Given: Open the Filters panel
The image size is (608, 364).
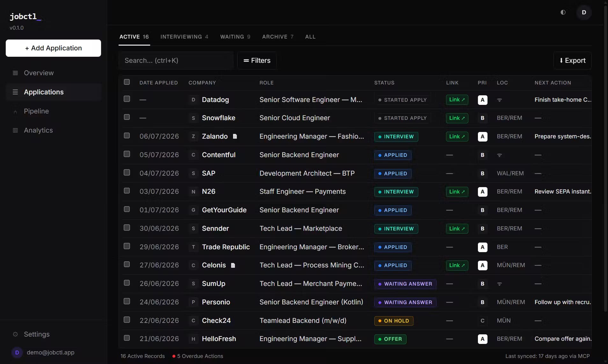Looking at the screenshot, I should [x=257, y=61].
